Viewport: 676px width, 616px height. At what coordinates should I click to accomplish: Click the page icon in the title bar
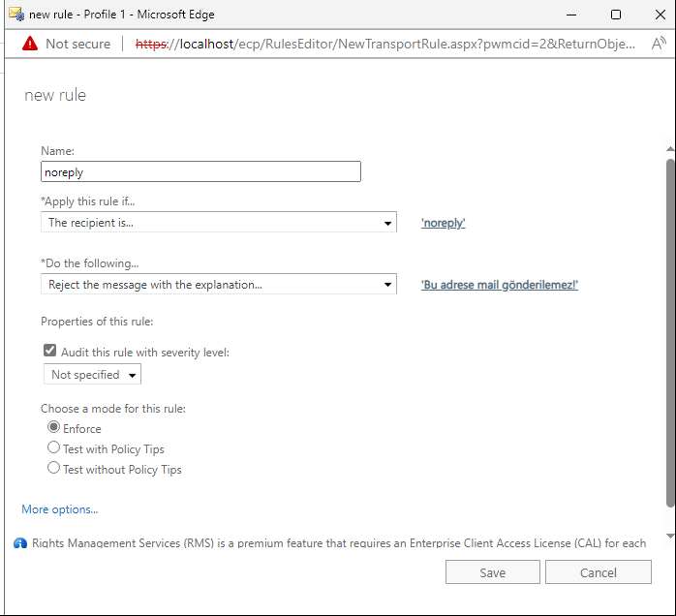15,15
